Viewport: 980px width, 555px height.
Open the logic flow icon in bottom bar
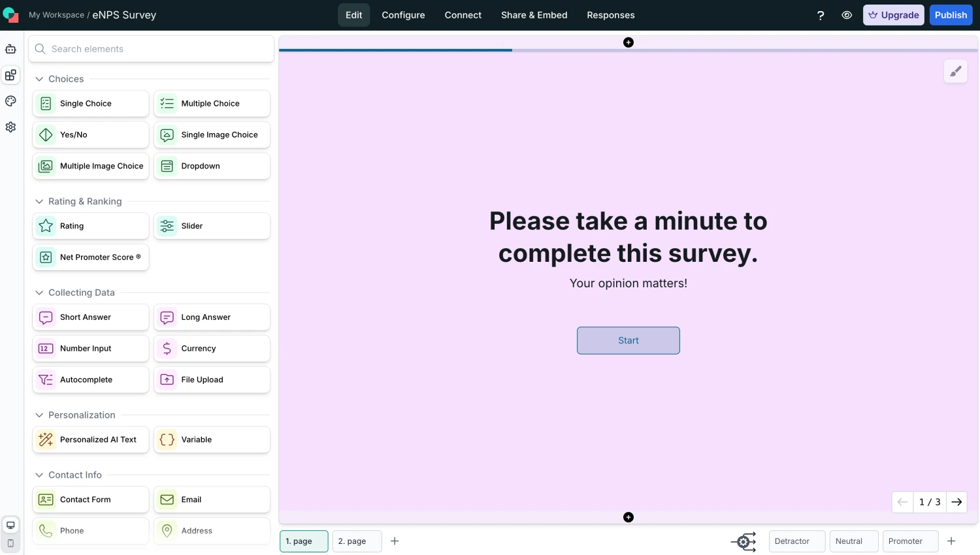click(743, 541)
